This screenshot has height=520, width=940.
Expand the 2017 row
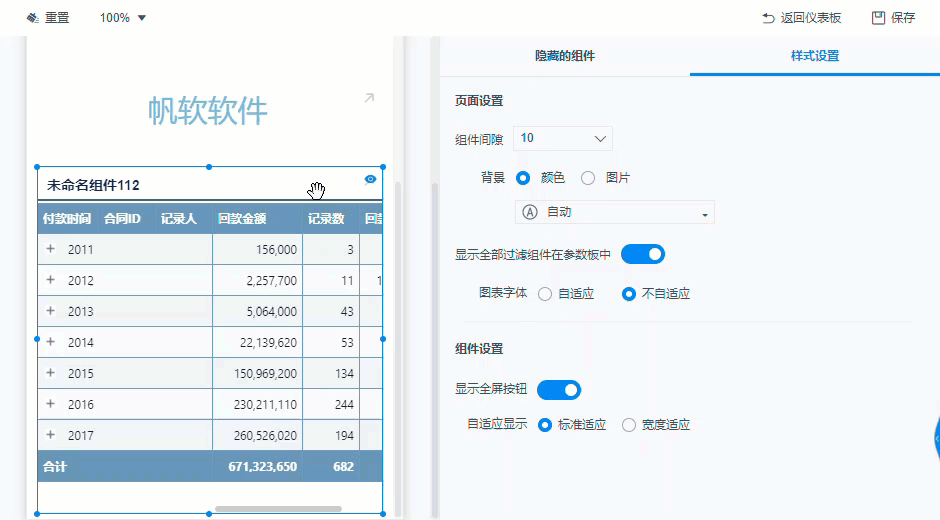pyautogui.click(x=51, y=435)
